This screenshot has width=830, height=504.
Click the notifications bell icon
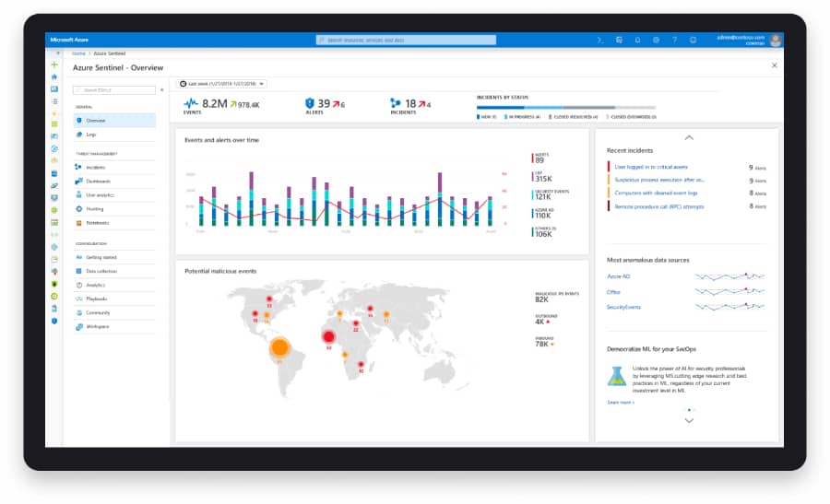(x=637, y=41)
